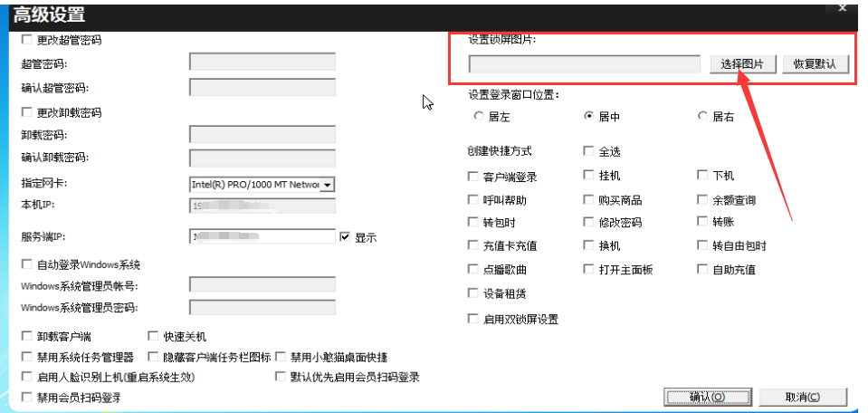This screenshot has height=413, width=868.
Task: Click the 设置锁屏图片 path field
Action: coord(584,64)
